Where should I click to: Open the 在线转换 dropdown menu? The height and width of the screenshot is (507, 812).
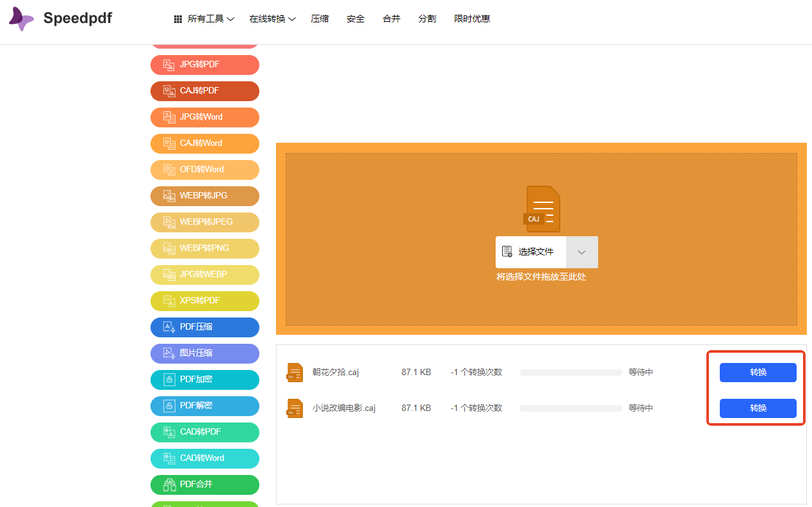272,19
